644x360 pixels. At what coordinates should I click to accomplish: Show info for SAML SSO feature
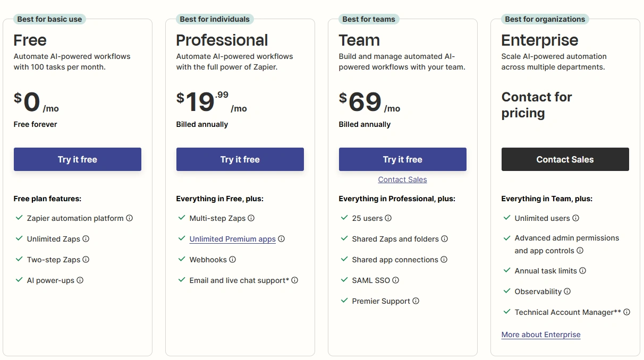tap(396, 280)
